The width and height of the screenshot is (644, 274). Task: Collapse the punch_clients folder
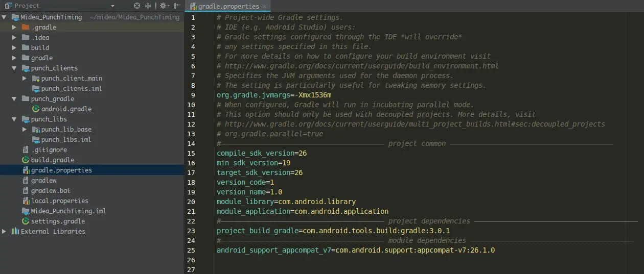(x=14, y=68)
